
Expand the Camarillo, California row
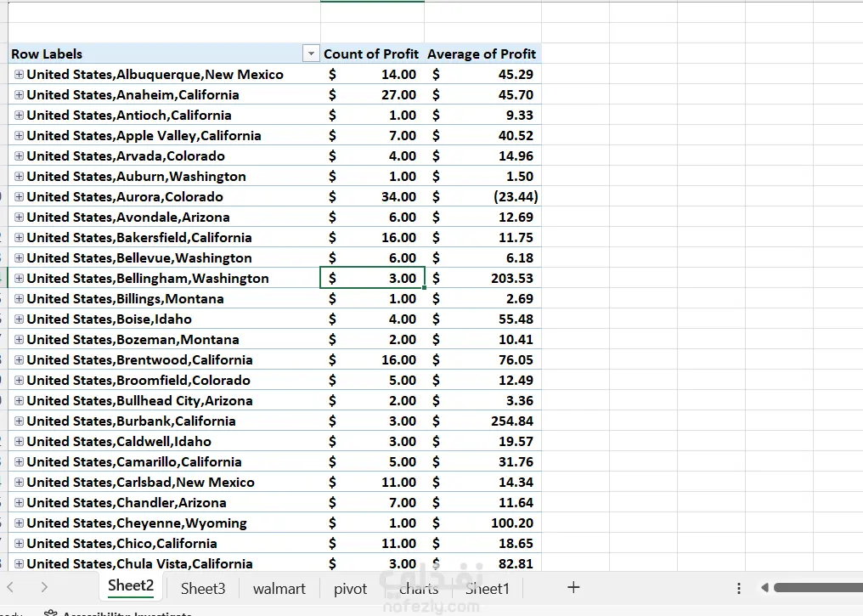click(x=19, y=461)
